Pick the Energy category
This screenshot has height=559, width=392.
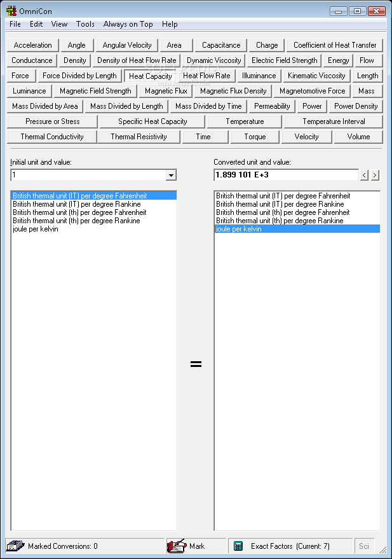point(339,60)
